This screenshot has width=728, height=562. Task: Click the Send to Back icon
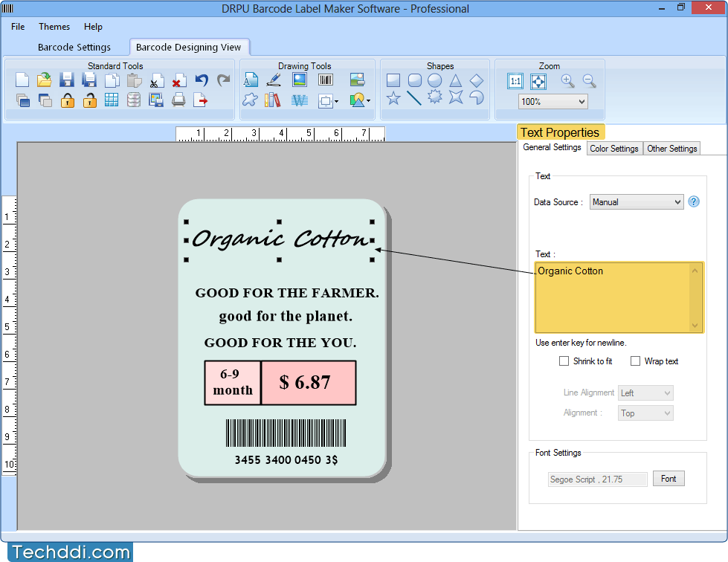click(x=45, y=100)
